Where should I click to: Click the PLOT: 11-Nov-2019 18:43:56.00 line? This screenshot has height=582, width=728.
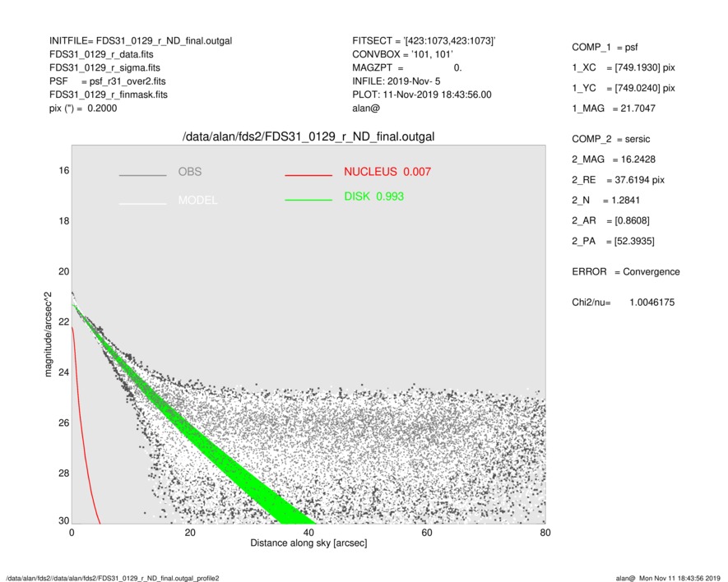tap(421, 95)
